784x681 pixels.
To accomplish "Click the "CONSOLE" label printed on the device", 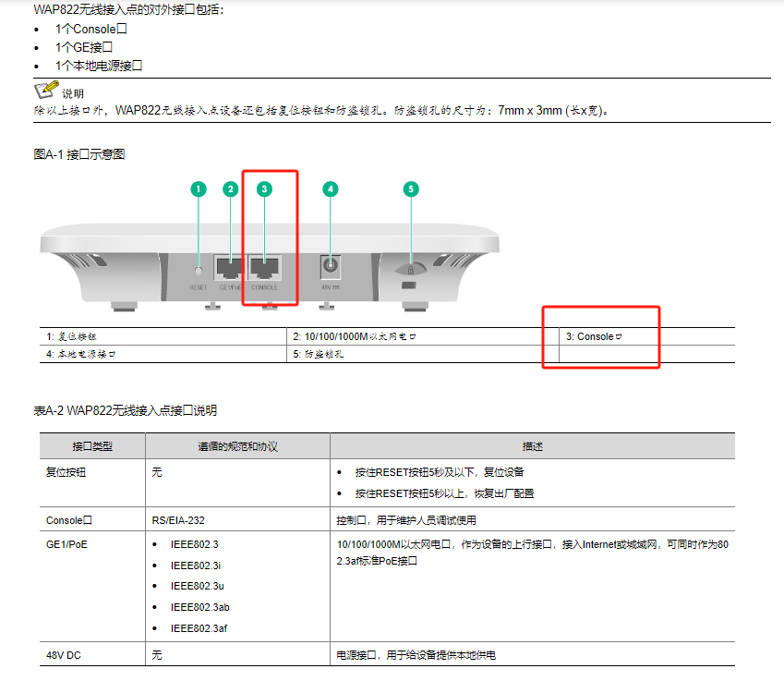I will coord(264,287).
